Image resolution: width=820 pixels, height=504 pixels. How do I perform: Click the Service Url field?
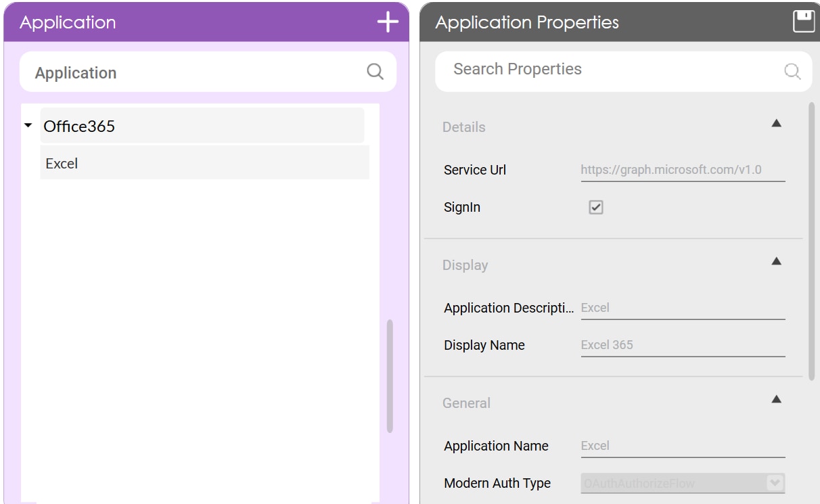pos(683,170)
